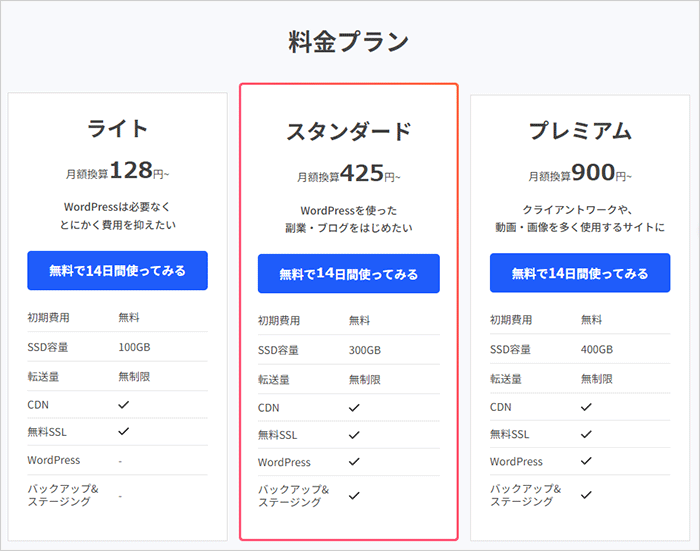Screen dimensions: 700x551
Task: Click the WordPress dash in ライト plan
Action: [x=120, y=461]
